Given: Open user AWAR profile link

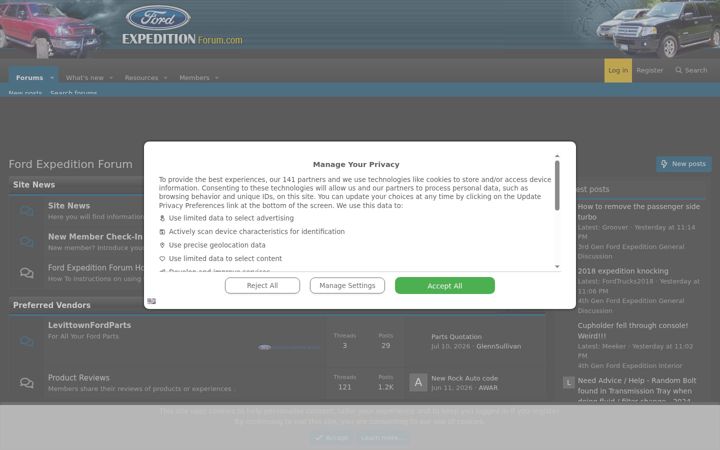Looking at the screenshot, I should click(488, 388).
